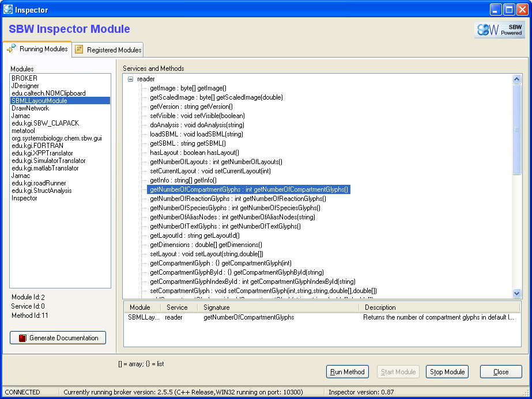532x399 pixels.
Task: Select the getNumberOfLayouts method
Action: tap(216, 162)
